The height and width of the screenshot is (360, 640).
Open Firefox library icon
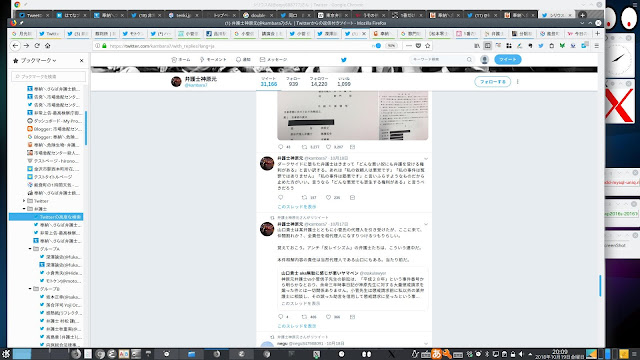coord(477,46)
